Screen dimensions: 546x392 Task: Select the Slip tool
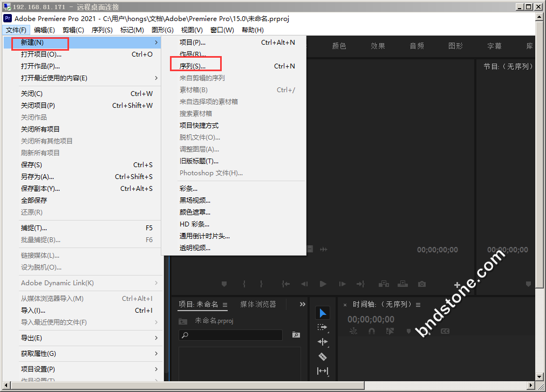[x=322, y=371]
